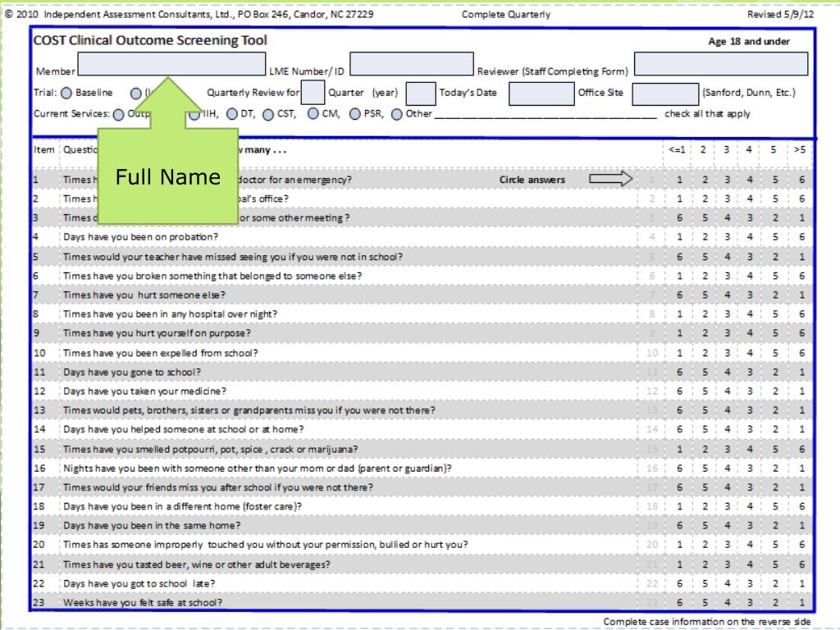
Task: Check the Other current service option
Action: click(x=396, y=115)
